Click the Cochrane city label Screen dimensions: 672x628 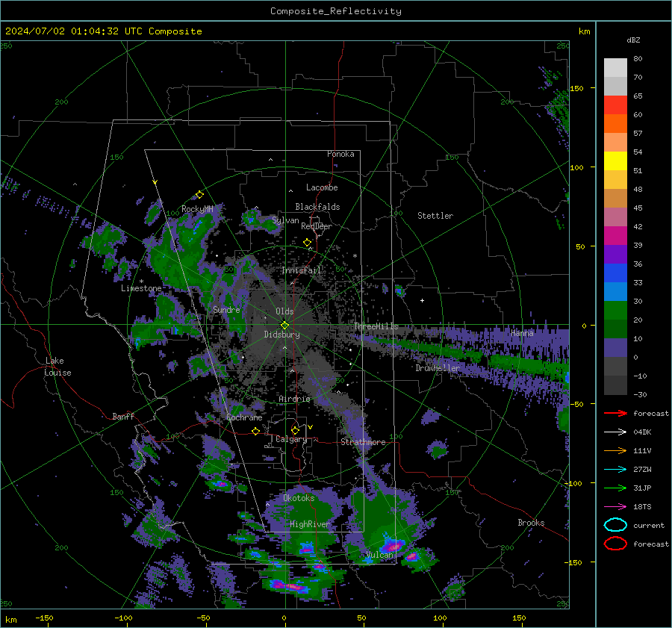244,417
